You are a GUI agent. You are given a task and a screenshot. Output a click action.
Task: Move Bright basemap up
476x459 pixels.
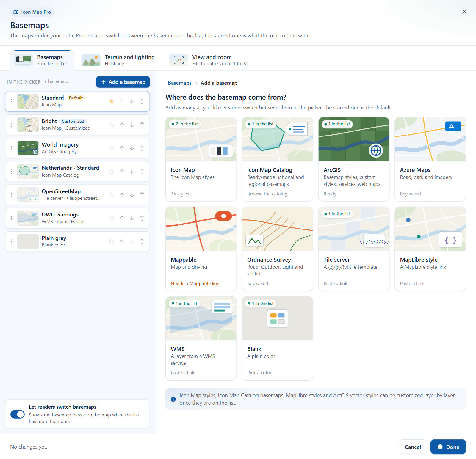pos(122,125)
